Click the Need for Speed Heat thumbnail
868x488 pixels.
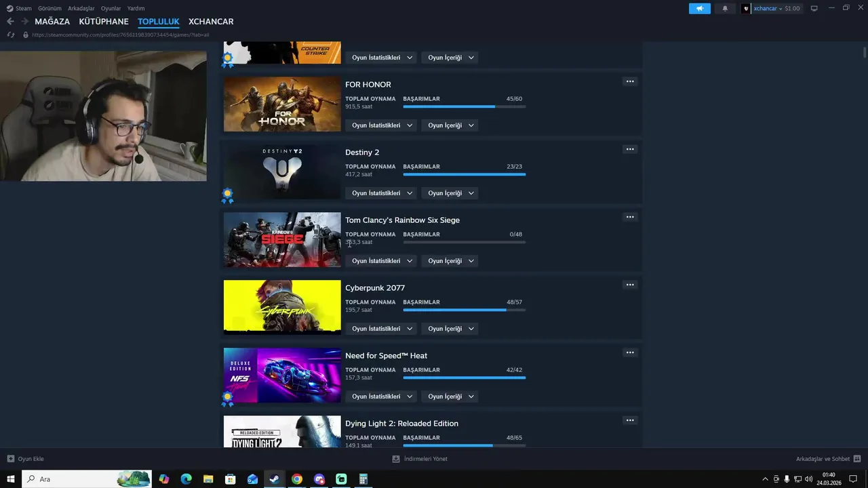282,375
